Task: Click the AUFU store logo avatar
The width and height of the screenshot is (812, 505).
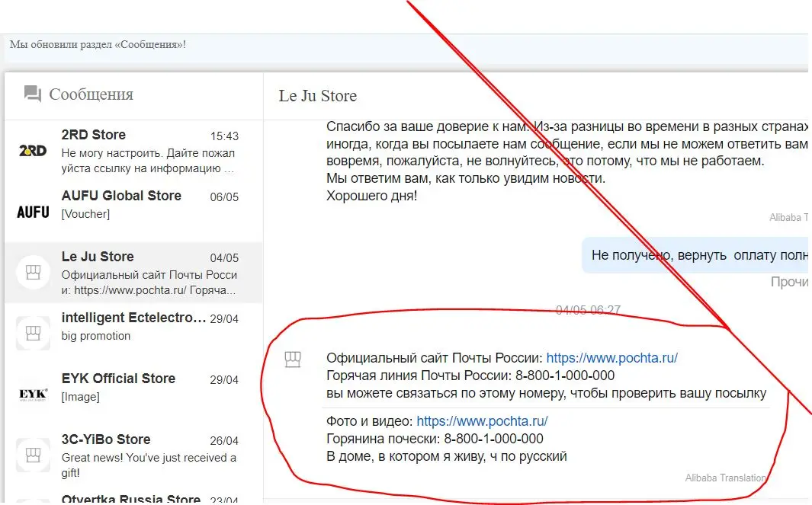Action: click(x=33, y=213)
